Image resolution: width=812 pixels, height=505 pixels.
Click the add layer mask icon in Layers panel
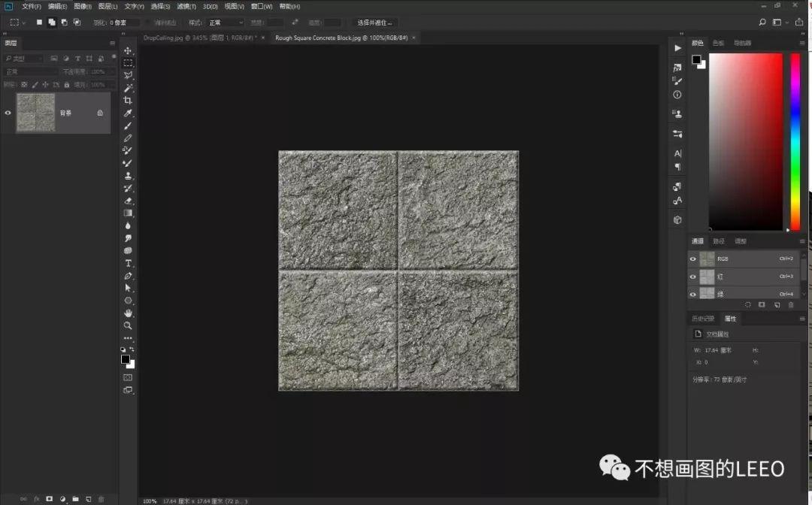pos(49,499)
